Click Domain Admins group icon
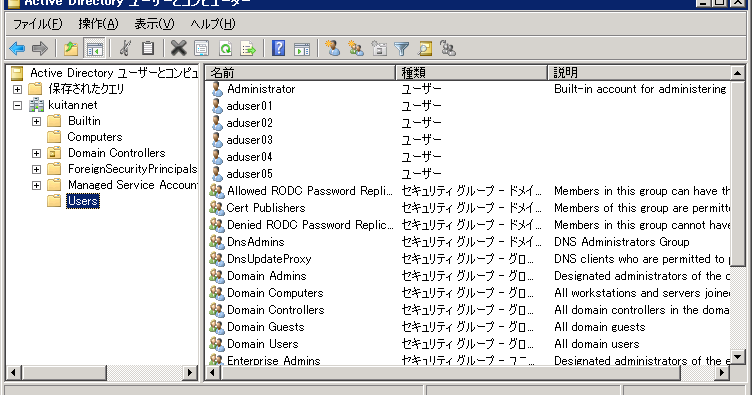The width and height of the screenshot is (752, 395). point(217,276)
